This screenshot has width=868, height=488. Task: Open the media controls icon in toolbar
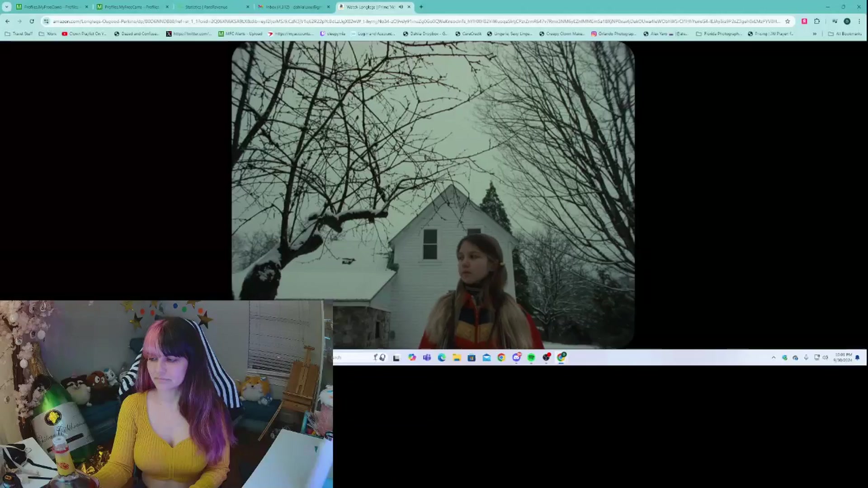coord(835,21)
